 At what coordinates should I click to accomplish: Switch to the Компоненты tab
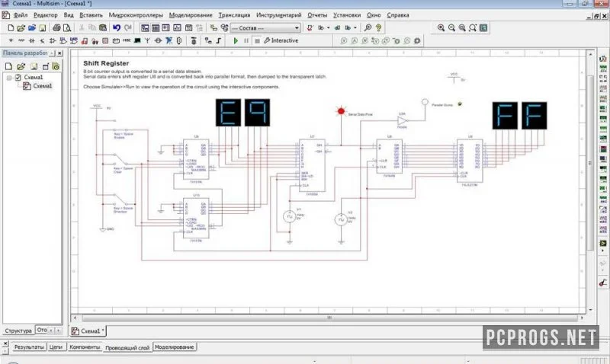coord(85,347)
